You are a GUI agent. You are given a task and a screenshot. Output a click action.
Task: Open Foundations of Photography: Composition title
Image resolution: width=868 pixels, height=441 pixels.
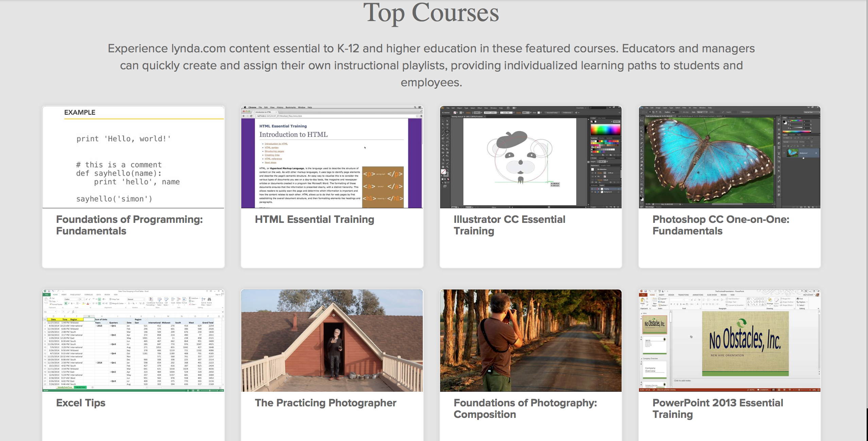525,408
